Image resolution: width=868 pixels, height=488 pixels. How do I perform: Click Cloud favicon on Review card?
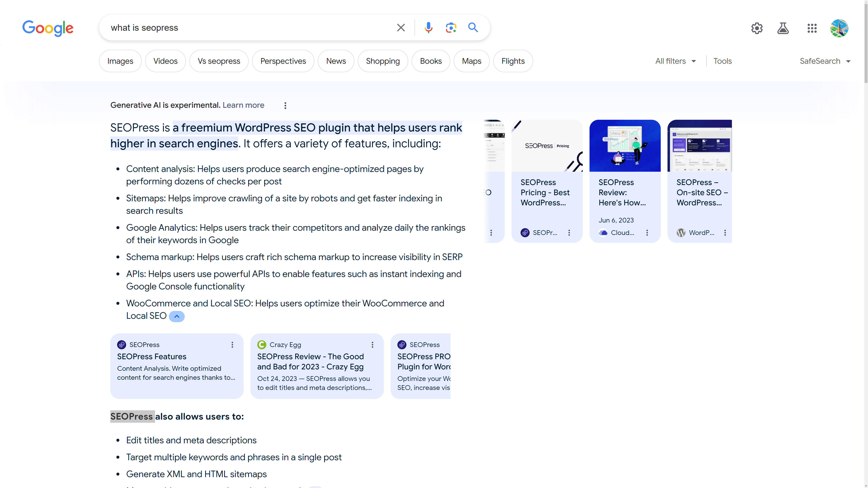603,233
